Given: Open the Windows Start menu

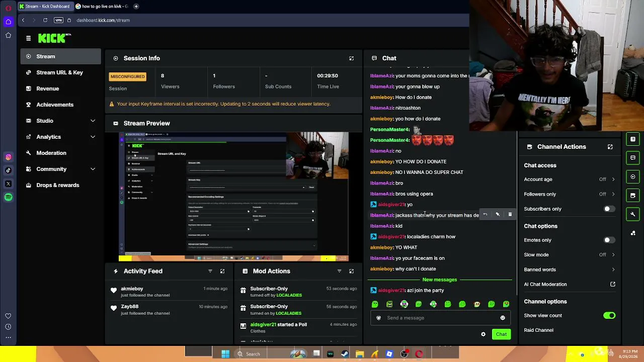Looking at the screenshot, I should point(225,354).
